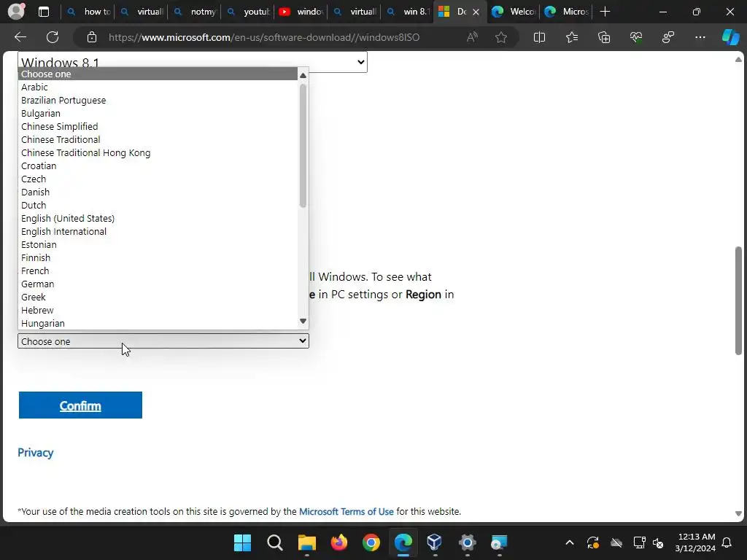Go back with the back arrow
This screenshot has width=747, height=560.
point(20,37)
